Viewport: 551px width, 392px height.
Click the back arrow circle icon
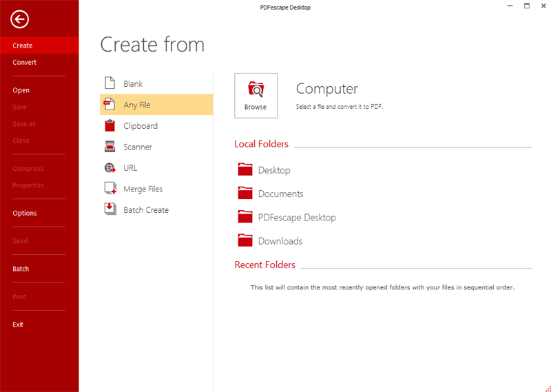[x=19, y=19]
